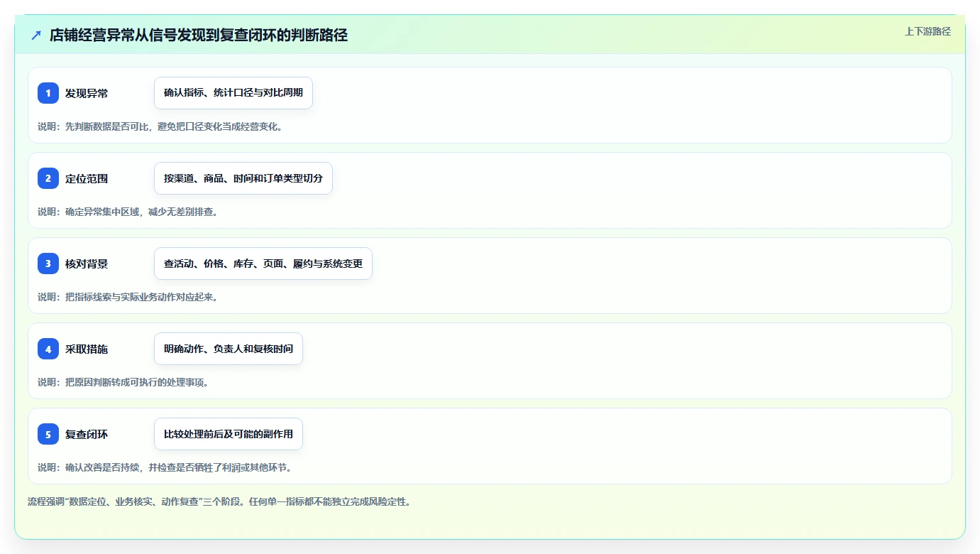The height and width of the screenshot is (554, 980).
Task: Click note 确定异常集中区域
Action: [128, 212]
